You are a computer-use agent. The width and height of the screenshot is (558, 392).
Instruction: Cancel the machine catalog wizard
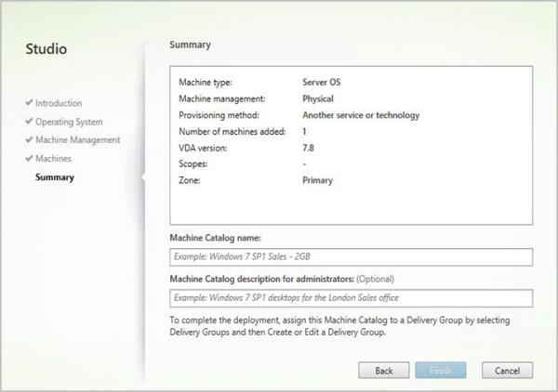click(x=507, y=370)
